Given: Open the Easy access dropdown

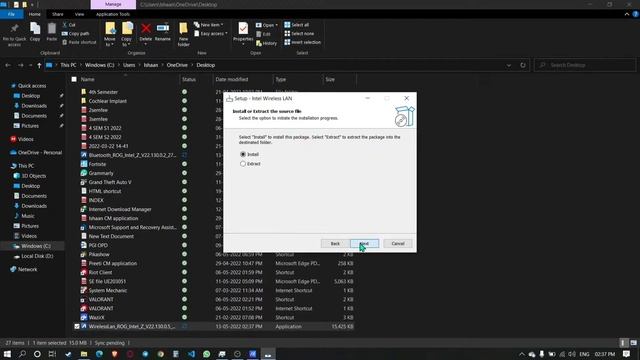Looking at the screenshot, I should [x=211, y=34].
